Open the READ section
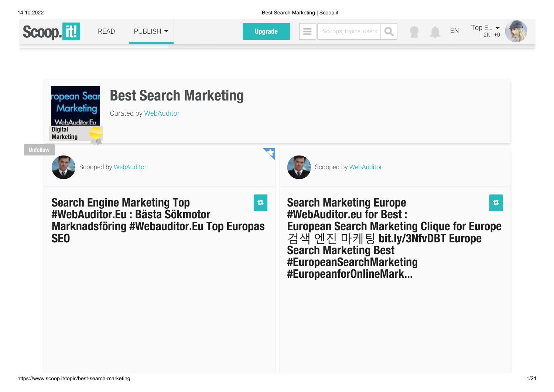The height and width of the screenshot is (392, 554). coord(106,31)
